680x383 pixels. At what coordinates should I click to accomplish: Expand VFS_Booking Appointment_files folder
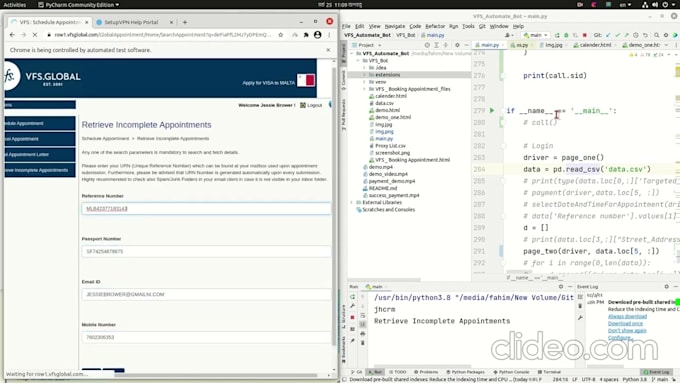point(364,89)
